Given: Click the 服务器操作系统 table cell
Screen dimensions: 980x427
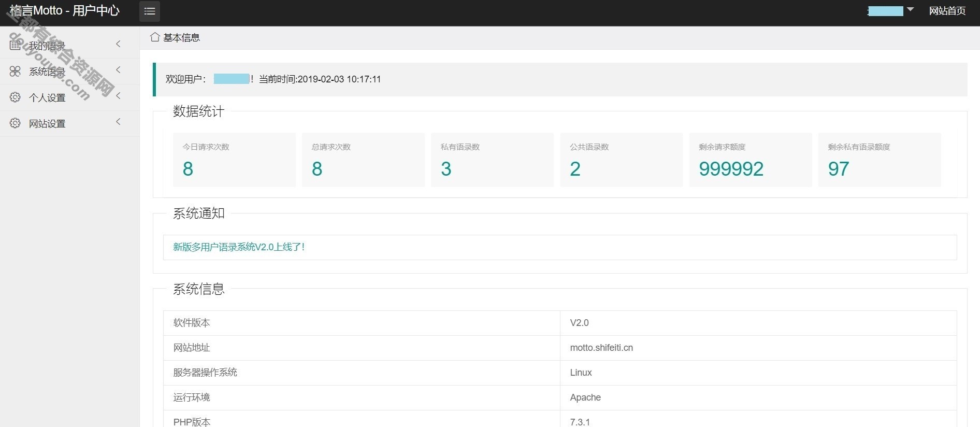Looking at the screenshot, I should coord(362,373).
